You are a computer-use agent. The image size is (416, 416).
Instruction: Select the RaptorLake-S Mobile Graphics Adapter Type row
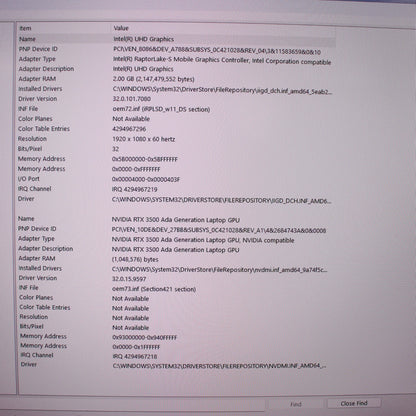click(176, 59)
